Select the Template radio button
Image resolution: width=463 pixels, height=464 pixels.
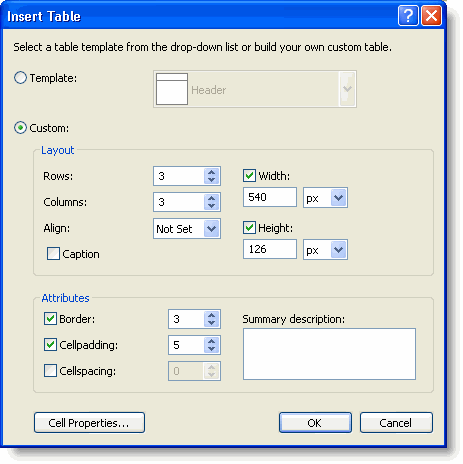tap(20, 78)
